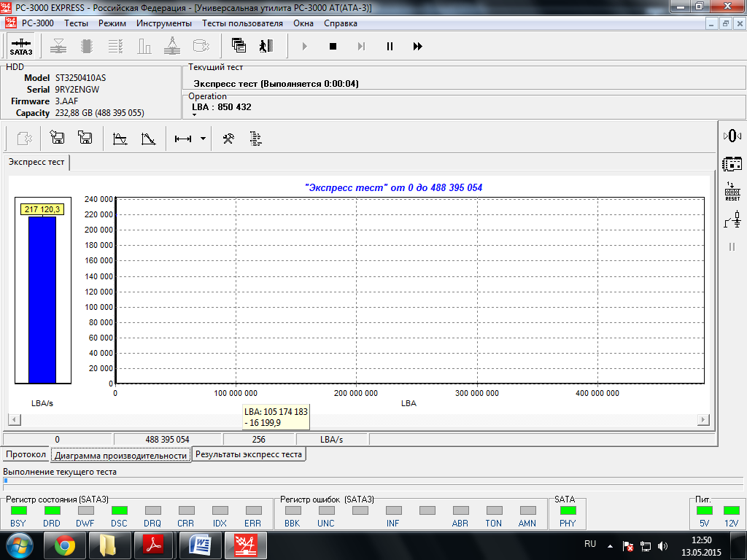This screenshot has width=747, height=560.
Task: Pause the running express test
Action: click(x=390, y=46)
